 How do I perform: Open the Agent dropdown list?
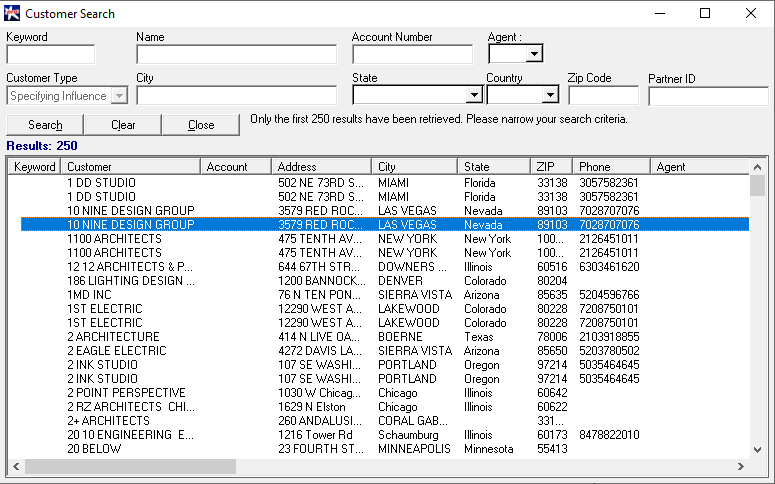535,54
